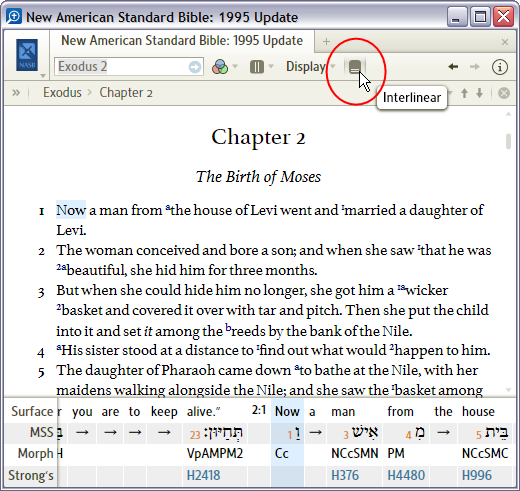Navigate to previous chapter with up arrow
This screenshot has width=520, height=491.
(464, 93)
